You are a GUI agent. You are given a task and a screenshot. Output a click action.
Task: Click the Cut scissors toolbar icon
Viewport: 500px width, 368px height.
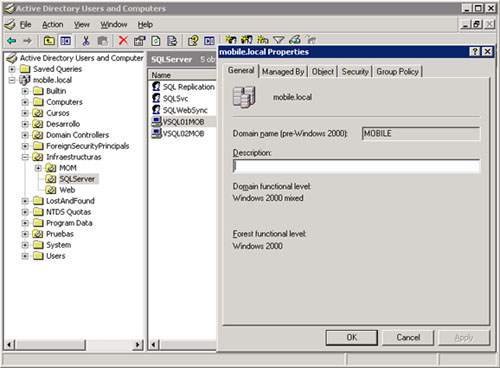[x=86, y=41]
